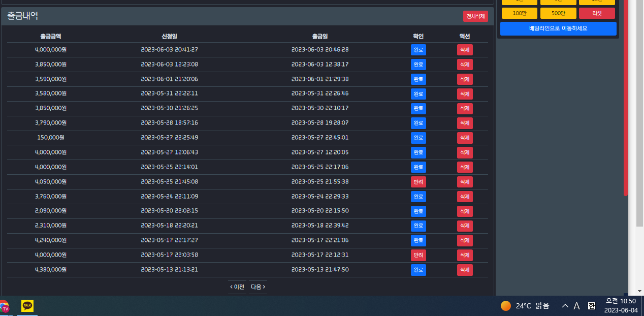Delete the 150,000원 withdrawal entry

(x=465, y=138)
